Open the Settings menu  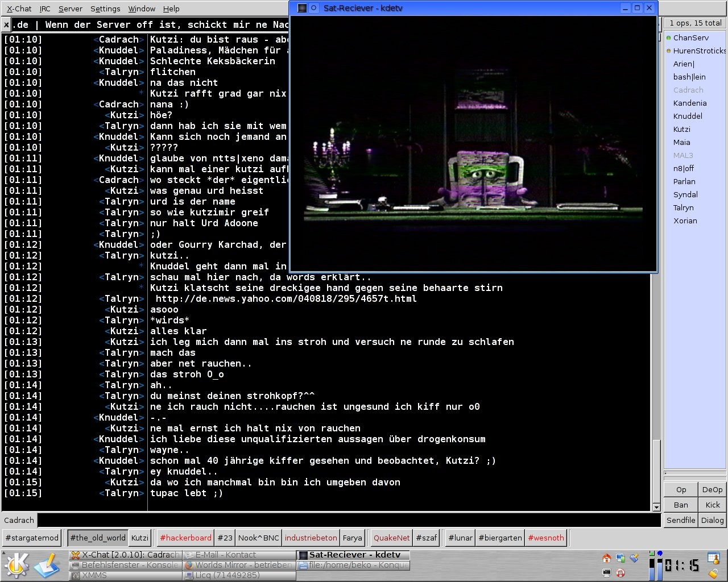(x=105, y=9)
